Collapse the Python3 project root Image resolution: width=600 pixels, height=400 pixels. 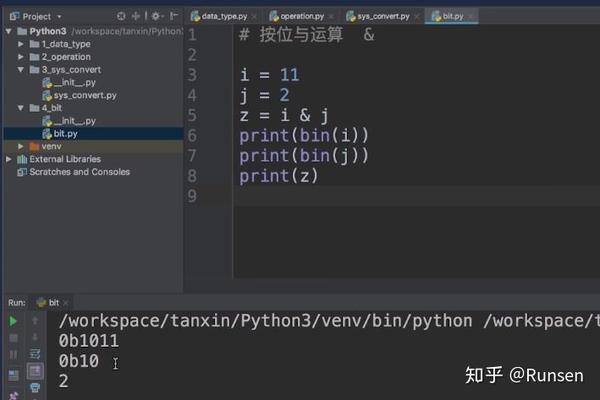click(9, 31)
